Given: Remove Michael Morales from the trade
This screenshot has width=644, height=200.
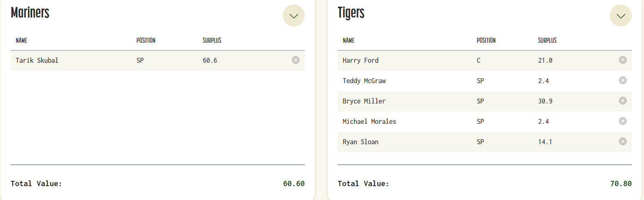Looking at the screenshot, I should coord(622,121).
